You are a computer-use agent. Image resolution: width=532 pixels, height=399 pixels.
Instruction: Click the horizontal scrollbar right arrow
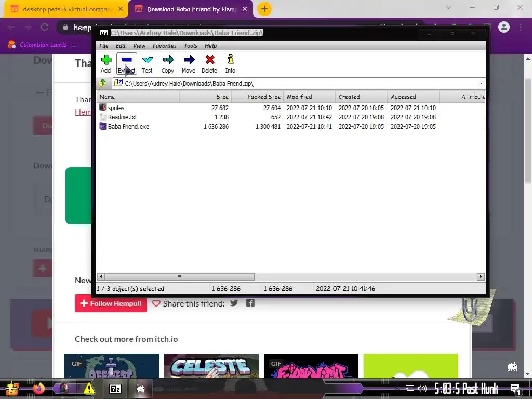pyautogui.click(x=481, y=276)
